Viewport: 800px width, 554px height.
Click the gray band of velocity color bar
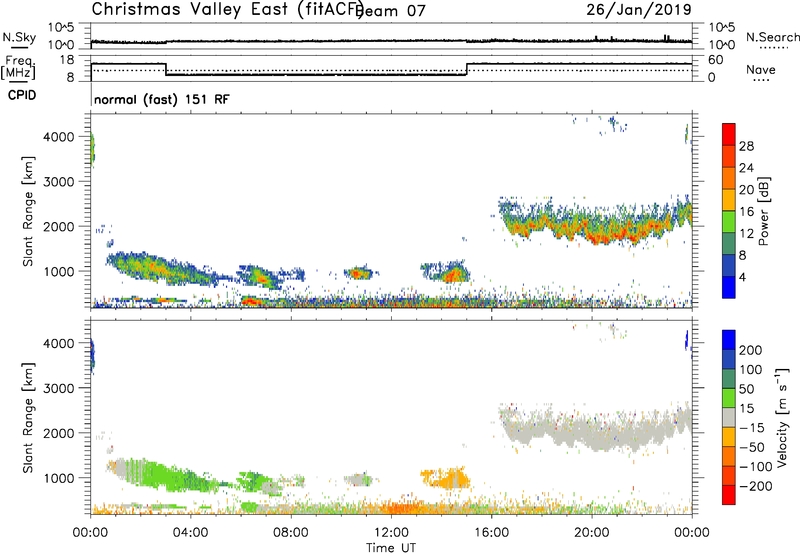tap(729, 417)
